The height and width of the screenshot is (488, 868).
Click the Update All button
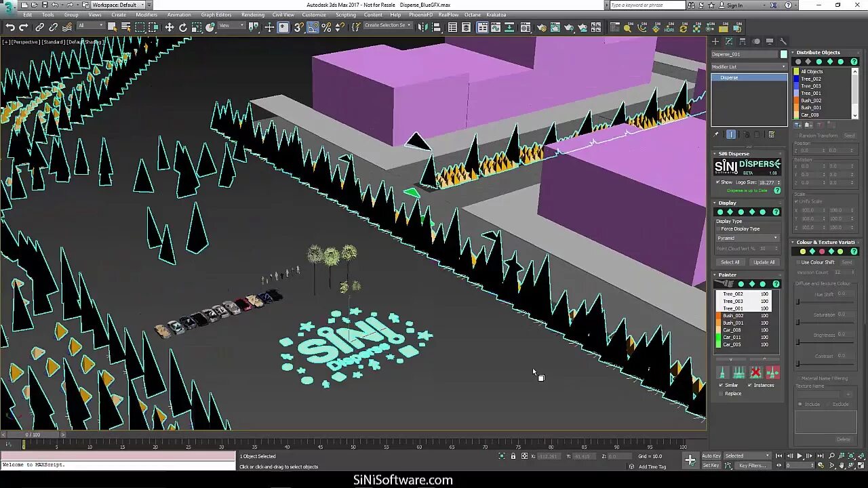point(764,262)
